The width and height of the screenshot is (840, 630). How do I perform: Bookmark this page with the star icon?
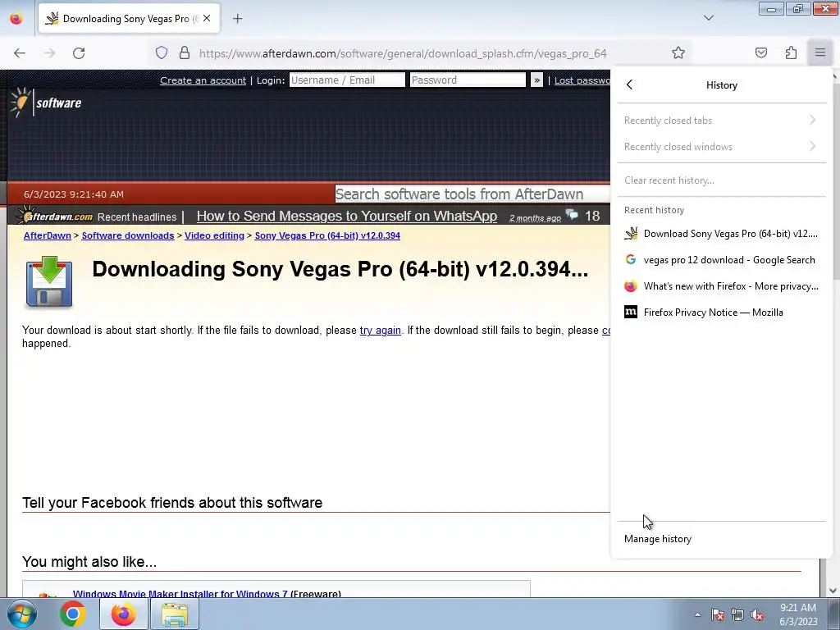678,53
